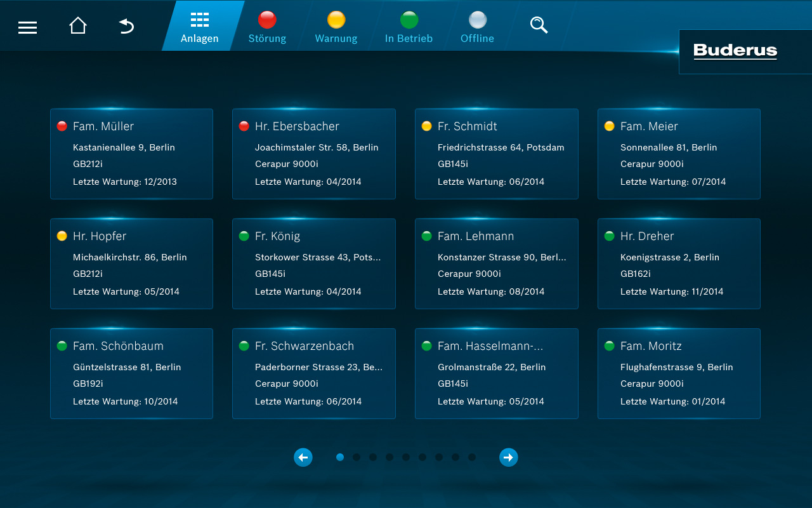Open the search magnifier

pyautogui.click(x=539, y=25)
